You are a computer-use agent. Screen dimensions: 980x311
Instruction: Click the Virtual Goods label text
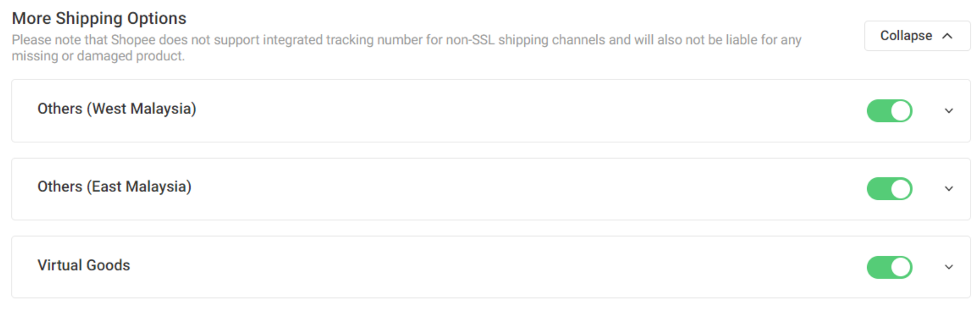(84, 265)
